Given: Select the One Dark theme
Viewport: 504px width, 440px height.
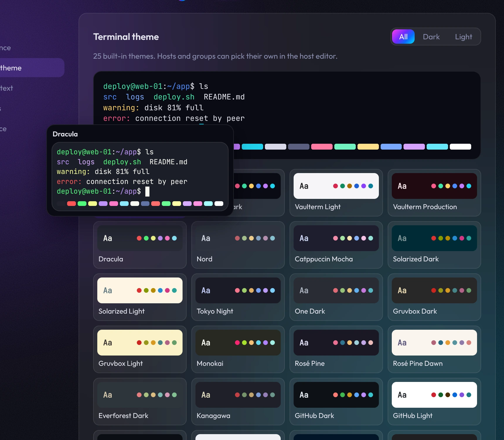Looking at the screenshot, I should (x=336, y=297).
